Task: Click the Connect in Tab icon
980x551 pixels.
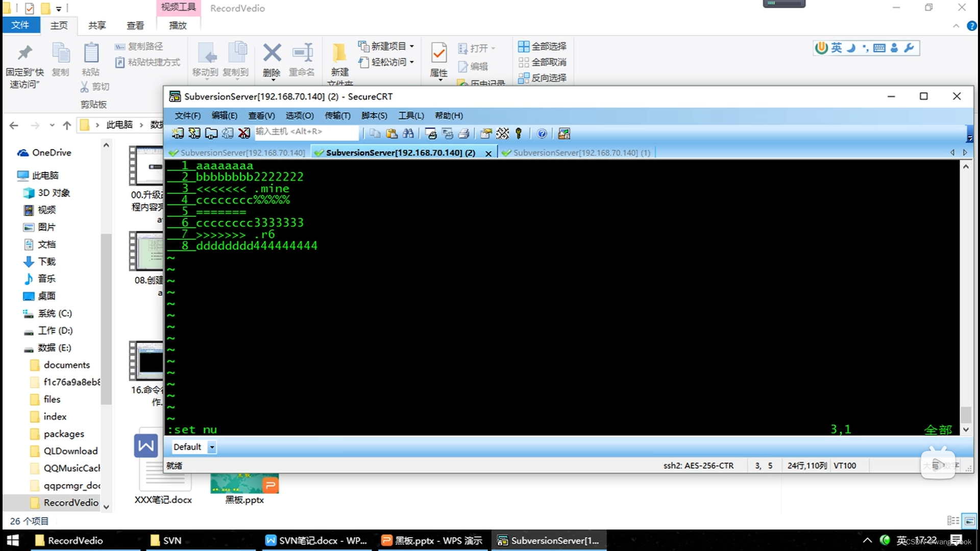Action: pyautogui.click(x=211, y=133)
